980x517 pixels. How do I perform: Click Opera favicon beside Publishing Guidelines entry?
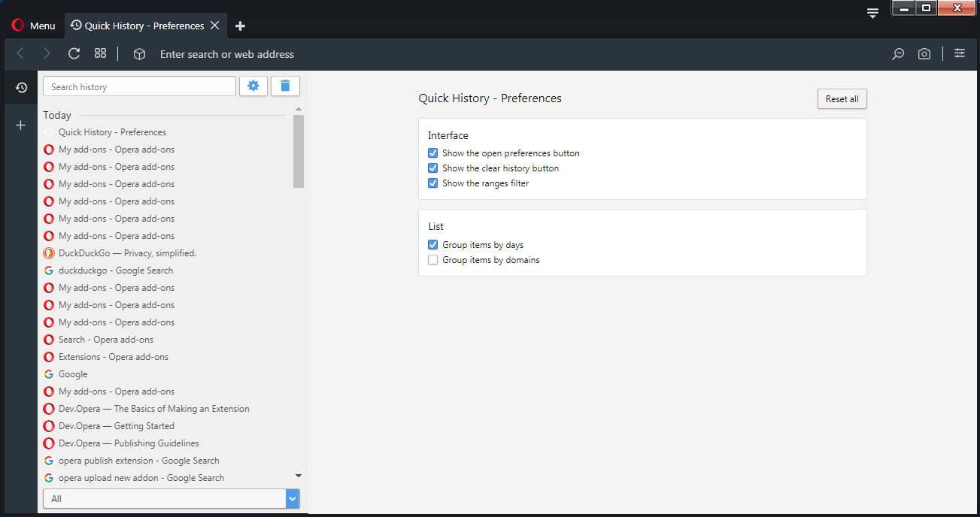[49, 443]
